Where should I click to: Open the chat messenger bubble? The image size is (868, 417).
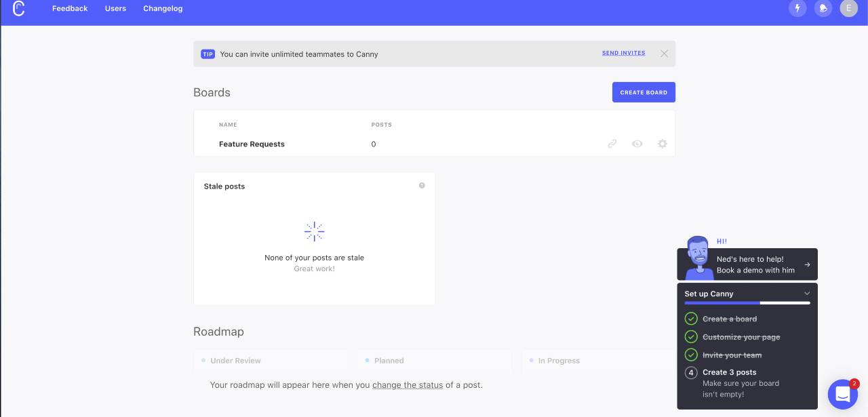click(843, 394)
